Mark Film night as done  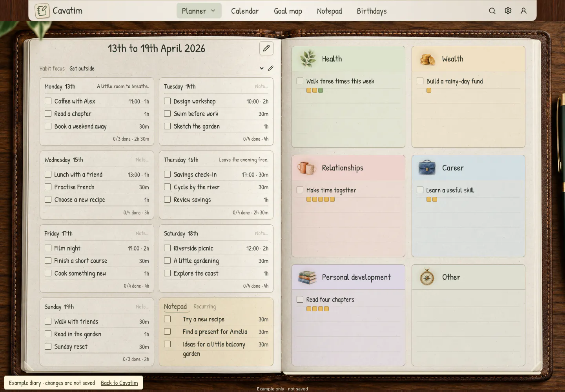48,248
